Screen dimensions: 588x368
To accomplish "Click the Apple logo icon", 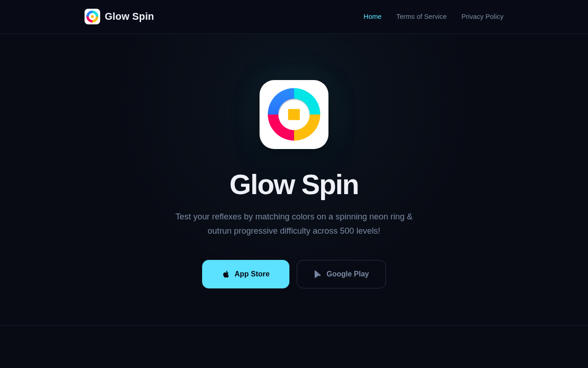I will (226, 274).
